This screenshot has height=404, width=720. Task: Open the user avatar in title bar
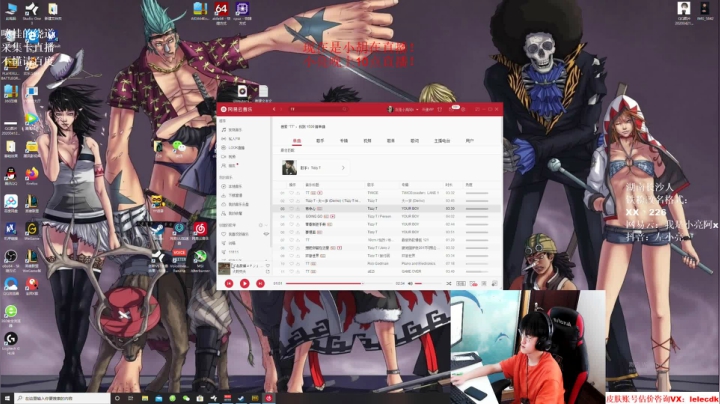(x=390, y=109)
